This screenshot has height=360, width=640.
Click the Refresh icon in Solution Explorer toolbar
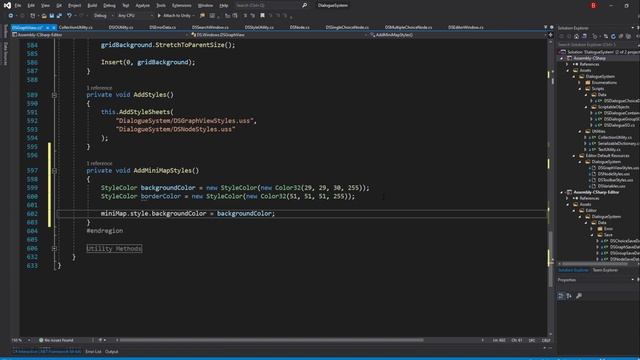(x=613, y=36)
